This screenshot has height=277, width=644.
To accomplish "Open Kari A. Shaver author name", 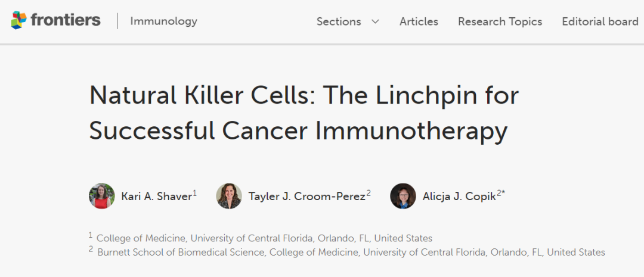I will (x=156, y=197).
